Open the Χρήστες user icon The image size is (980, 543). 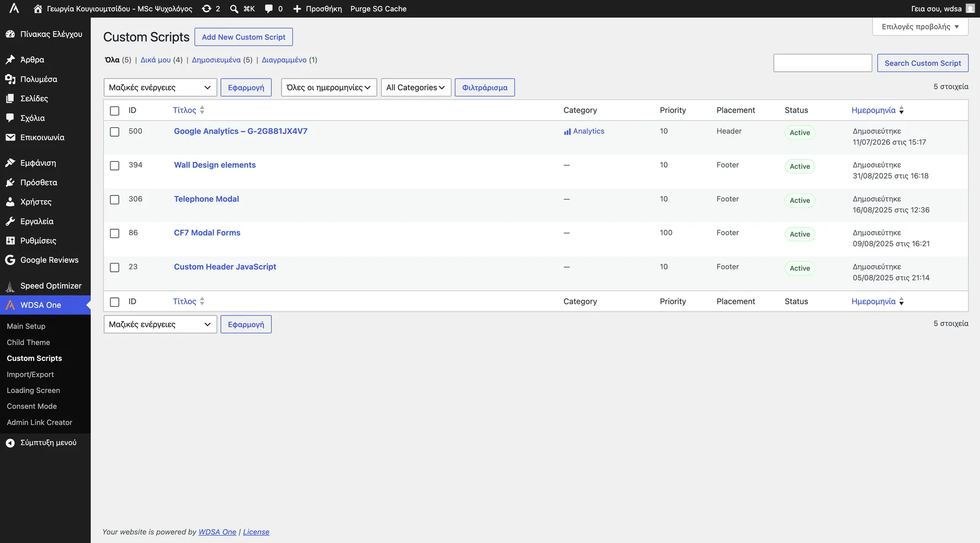pyautogui.click(x=10, y=202)
